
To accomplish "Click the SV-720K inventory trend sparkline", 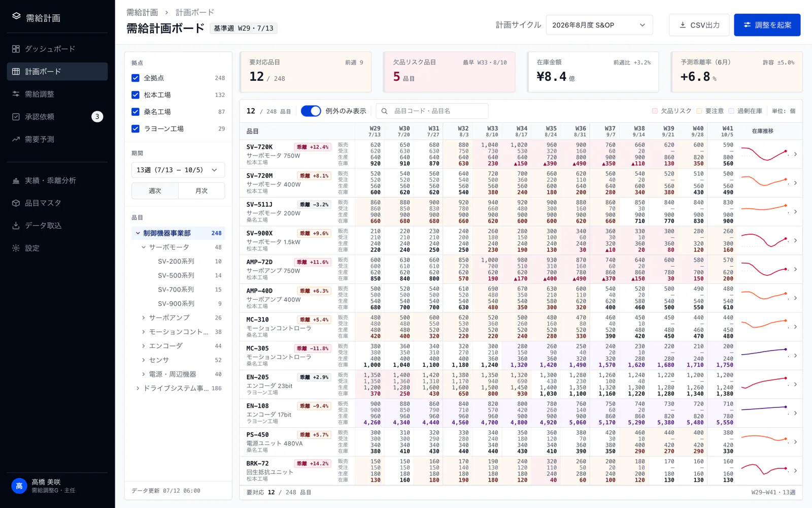I will pyautogui.click(x=764, y=154).
